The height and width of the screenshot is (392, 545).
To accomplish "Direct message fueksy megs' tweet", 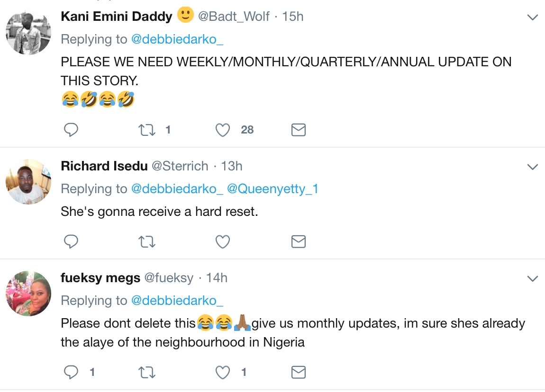I will [298, 373].
